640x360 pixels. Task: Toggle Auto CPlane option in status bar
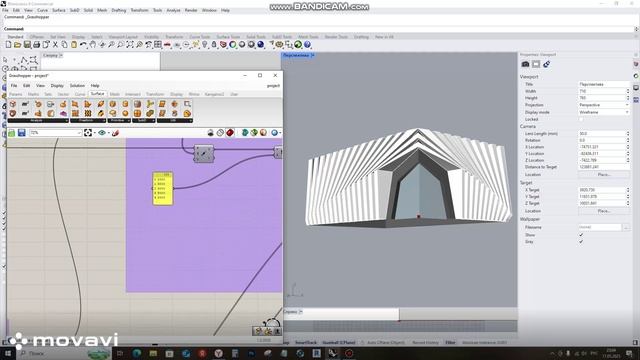coord(386,342)
